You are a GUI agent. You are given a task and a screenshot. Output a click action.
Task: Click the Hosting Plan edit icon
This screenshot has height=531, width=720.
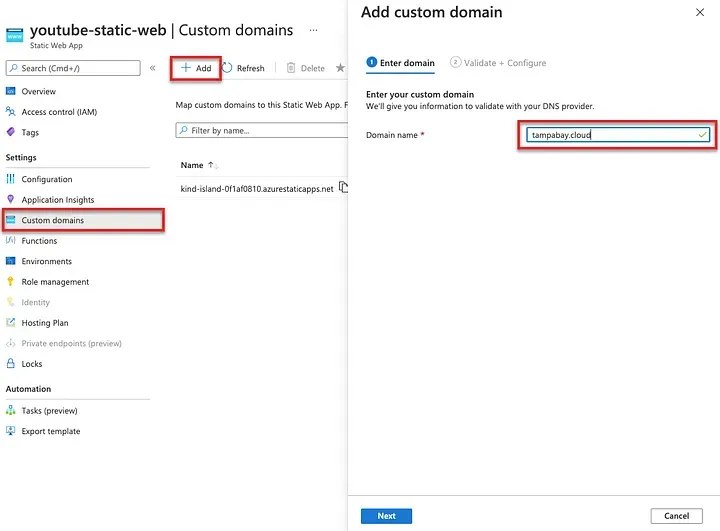click(11, 322)
